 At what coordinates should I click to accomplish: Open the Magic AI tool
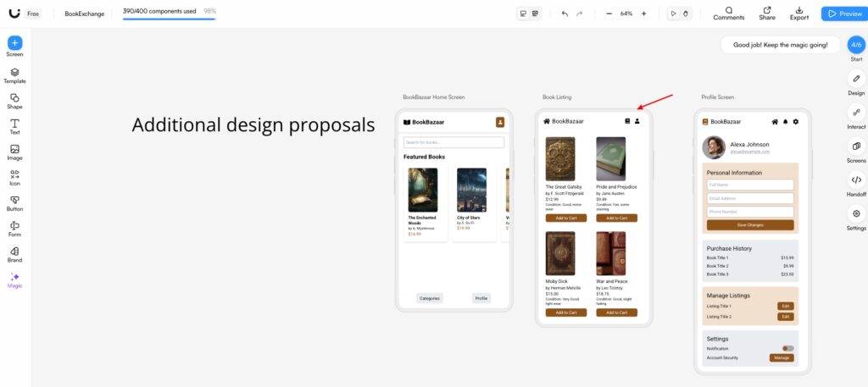(x=15, y=280)
